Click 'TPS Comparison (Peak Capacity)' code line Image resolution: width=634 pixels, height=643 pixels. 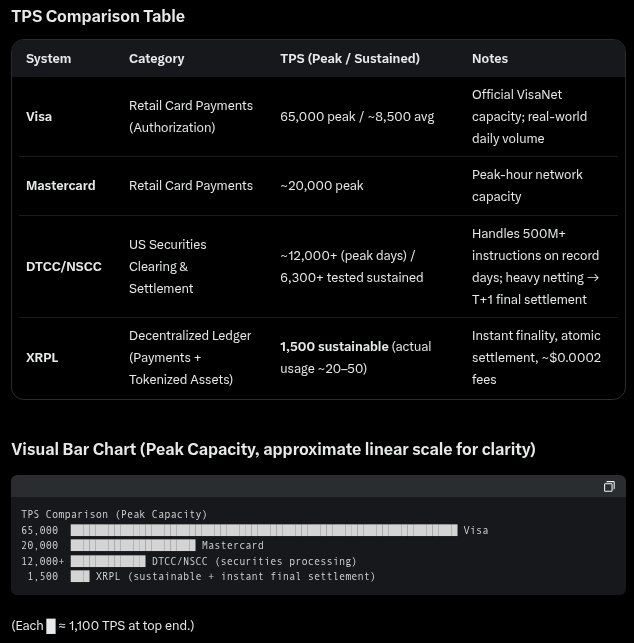[114, 514]
